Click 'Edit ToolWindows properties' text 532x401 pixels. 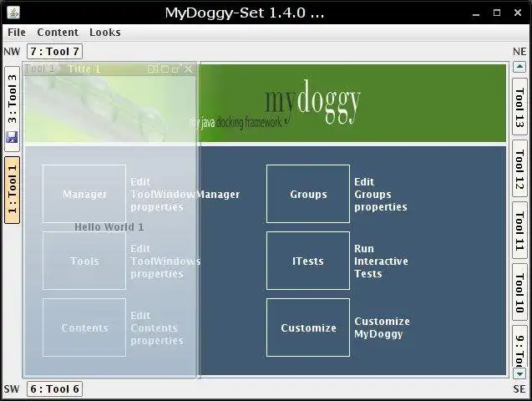coord(165,261)
